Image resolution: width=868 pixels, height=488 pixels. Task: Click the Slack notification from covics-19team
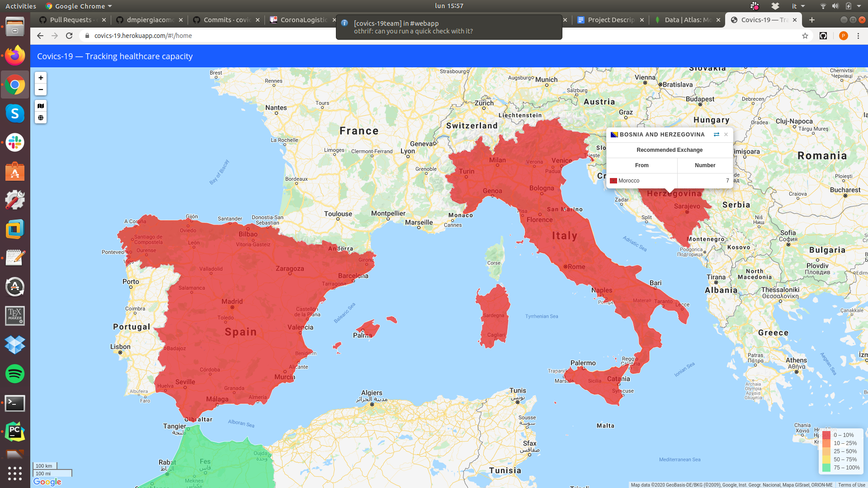point(449,27)
